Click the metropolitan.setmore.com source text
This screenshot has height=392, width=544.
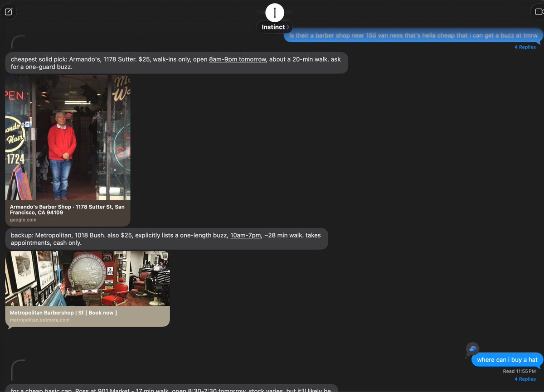[x=40, y=320]
